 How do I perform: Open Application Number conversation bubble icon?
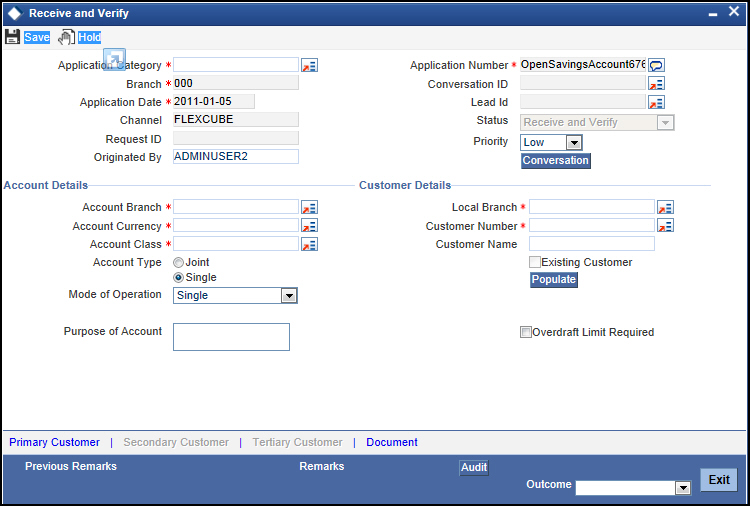tap(656, 65)
